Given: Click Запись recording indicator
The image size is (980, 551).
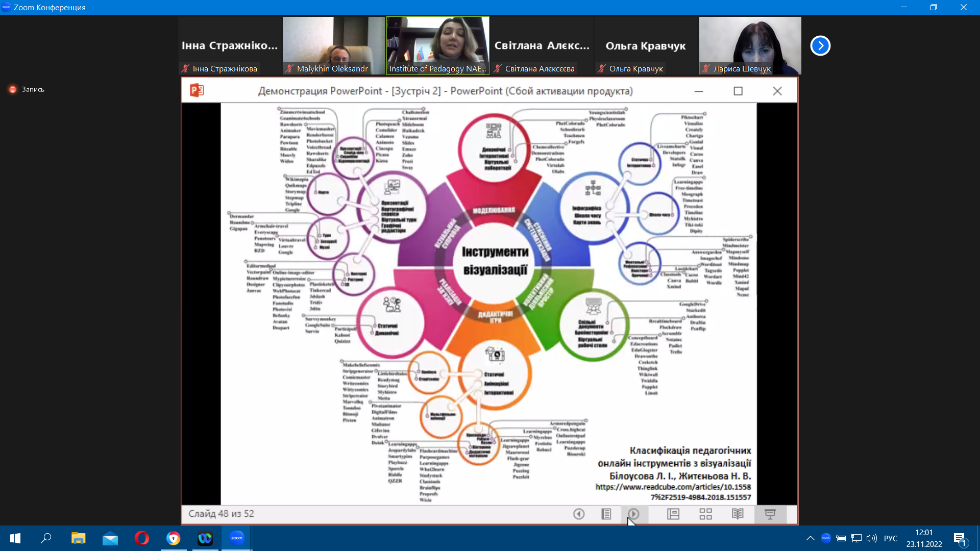Looking at the screenshot, I should pos(27,89).
